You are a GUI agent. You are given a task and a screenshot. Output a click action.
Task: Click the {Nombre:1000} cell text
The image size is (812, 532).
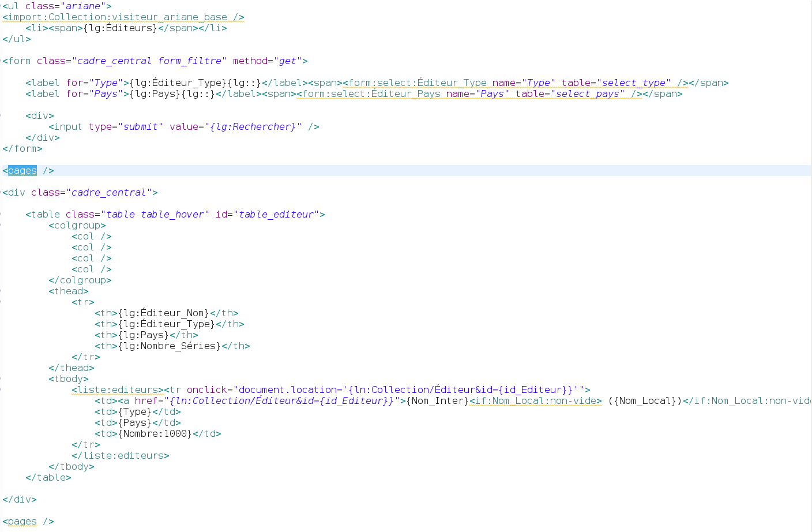[155, 434]
